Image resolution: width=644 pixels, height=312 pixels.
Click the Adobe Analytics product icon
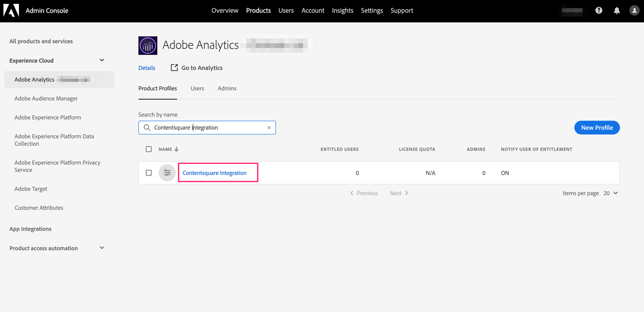[x=148, y=45]
